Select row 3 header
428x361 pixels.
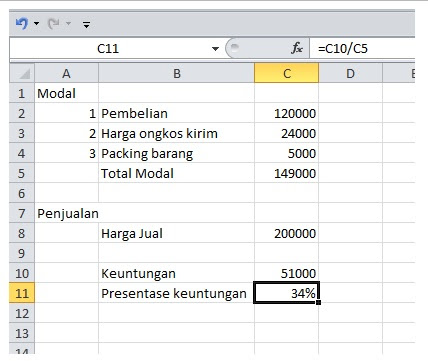(x=22, y=133)
